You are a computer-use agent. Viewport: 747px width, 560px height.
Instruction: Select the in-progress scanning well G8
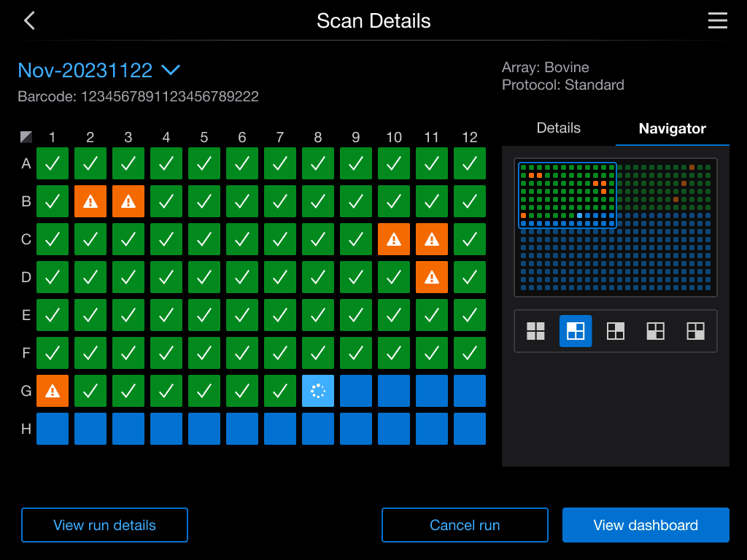click(318, 391)
